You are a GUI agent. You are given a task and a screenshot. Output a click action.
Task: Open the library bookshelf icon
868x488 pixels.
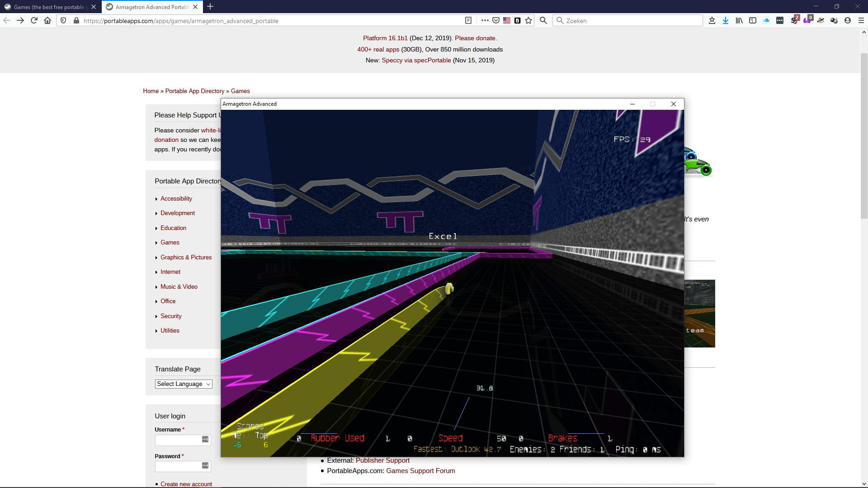739,20
